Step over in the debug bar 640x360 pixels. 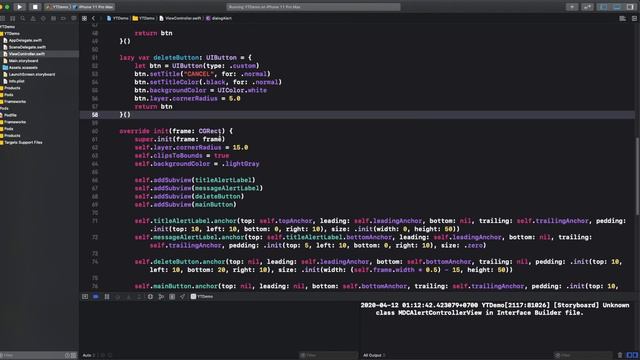tap(118, 297)
